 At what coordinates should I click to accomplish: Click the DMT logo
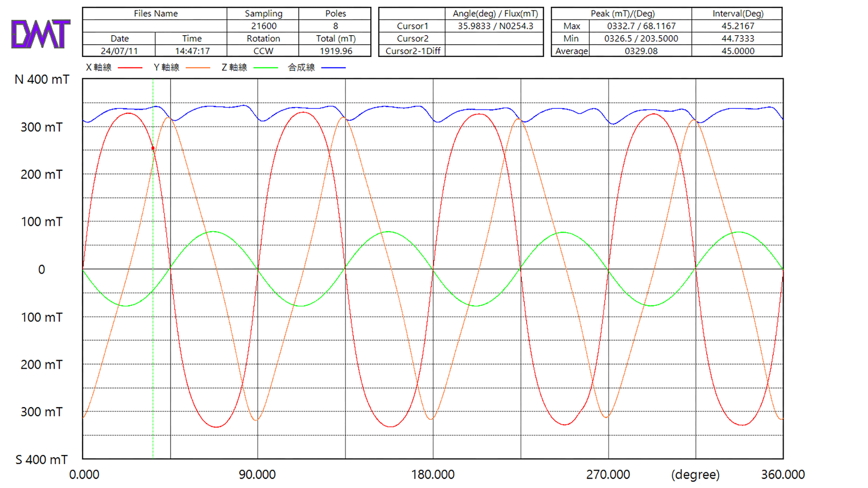41,34
